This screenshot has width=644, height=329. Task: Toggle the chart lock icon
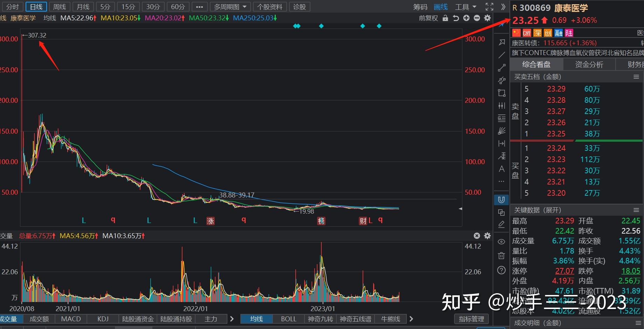[x=445, y=18]
